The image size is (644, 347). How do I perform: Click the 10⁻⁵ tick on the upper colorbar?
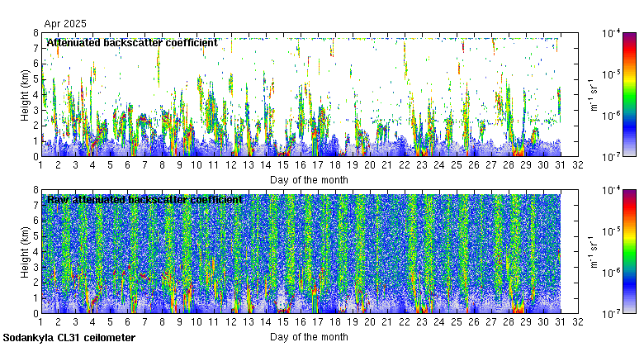tap(612, 74)
